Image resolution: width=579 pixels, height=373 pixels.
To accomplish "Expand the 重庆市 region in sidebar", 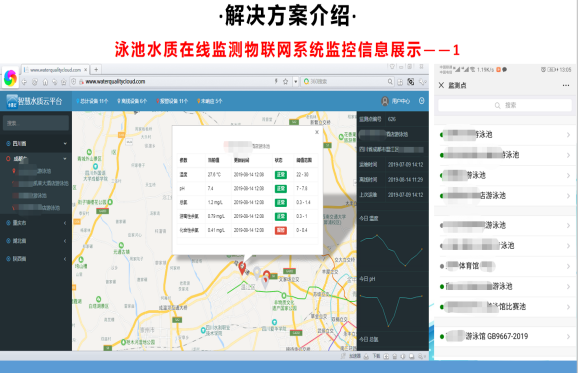I will [36, 223].
